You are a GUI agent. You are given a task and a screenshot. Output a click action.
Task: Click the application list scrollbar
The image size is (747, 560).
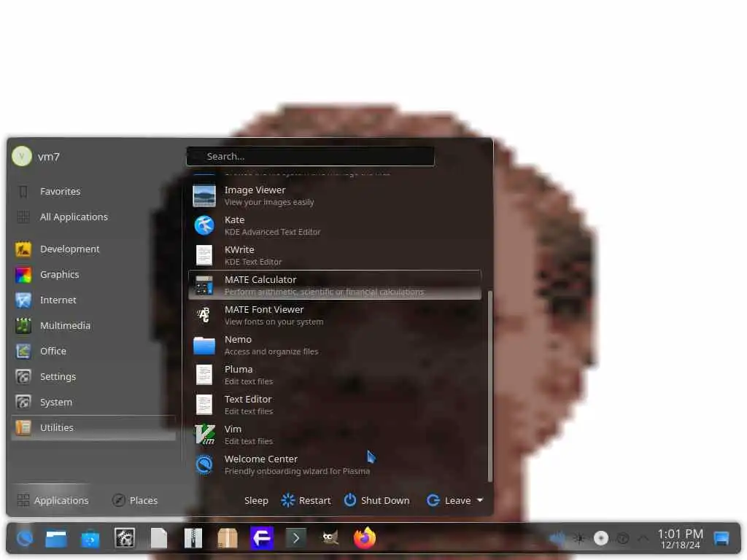click(x=489, y=386)
